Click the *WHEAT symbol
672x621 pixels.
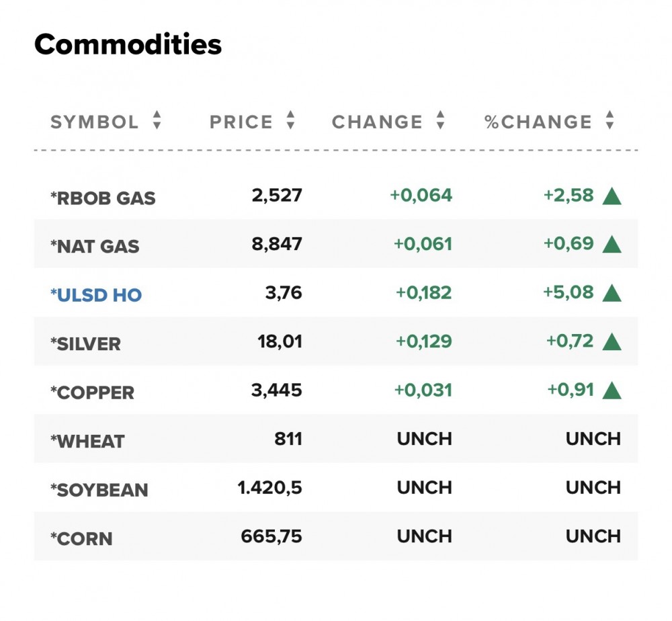pyautogui.click(x=87, y=442)
